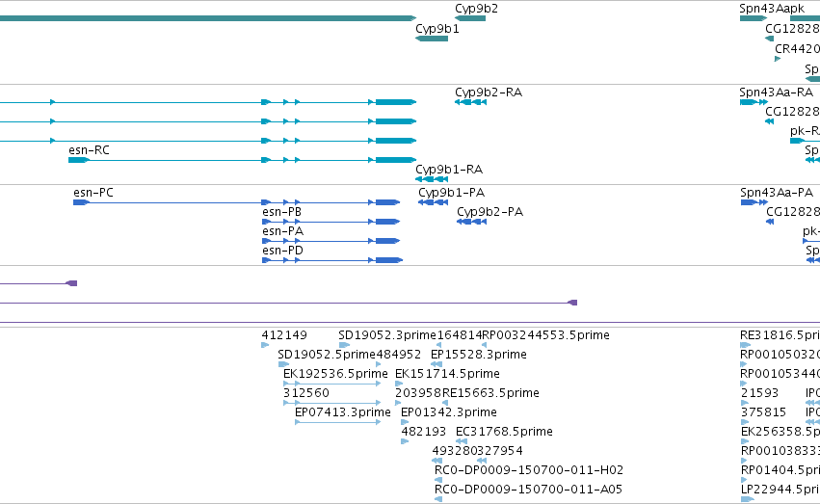Click the glyph under EP07413.3prime
This screenshot has width=820, height=504.
pos(338,422)
